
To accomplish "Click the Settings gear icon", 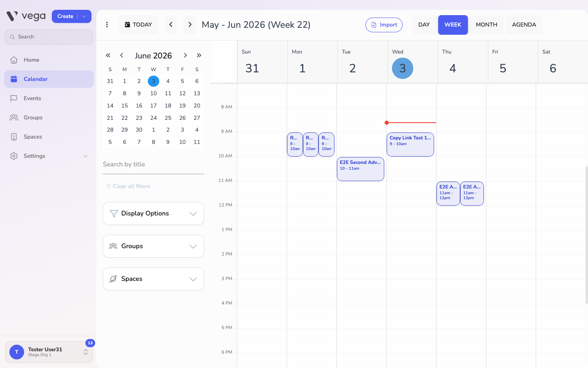I will click(x=14, y=156).
